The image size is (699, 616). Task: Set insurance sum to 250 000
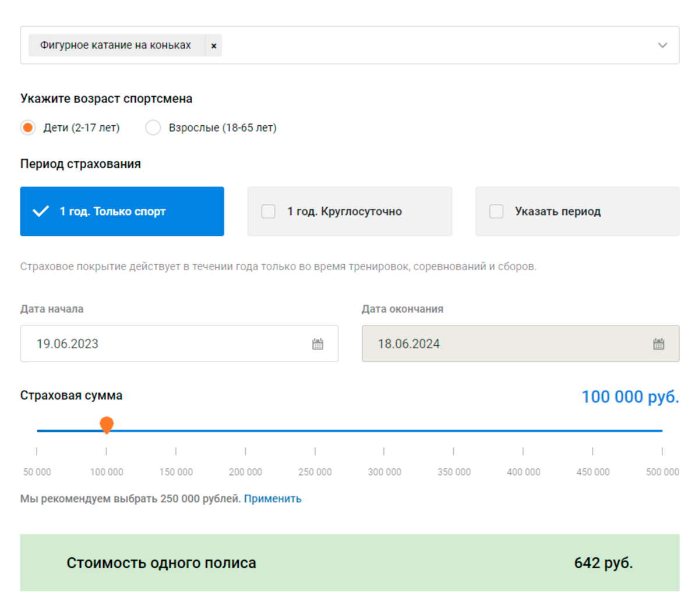[315, 431]
